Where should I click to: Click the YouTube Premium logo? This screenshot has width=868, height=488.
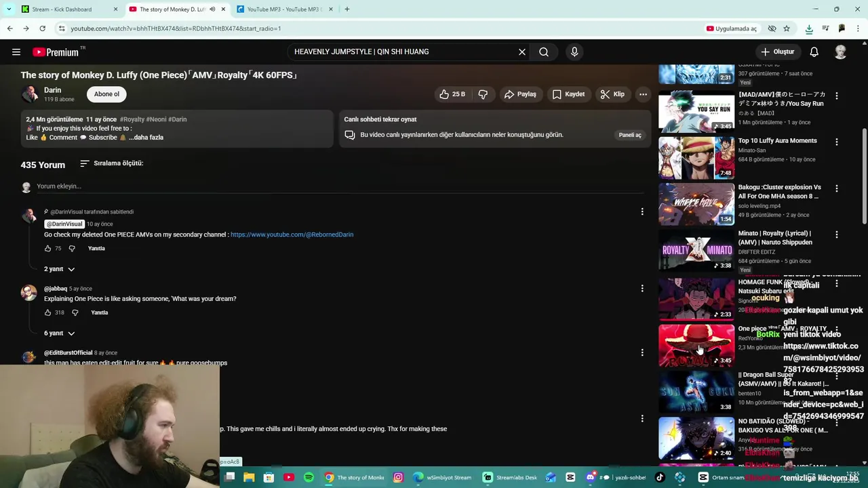[57, 52]
